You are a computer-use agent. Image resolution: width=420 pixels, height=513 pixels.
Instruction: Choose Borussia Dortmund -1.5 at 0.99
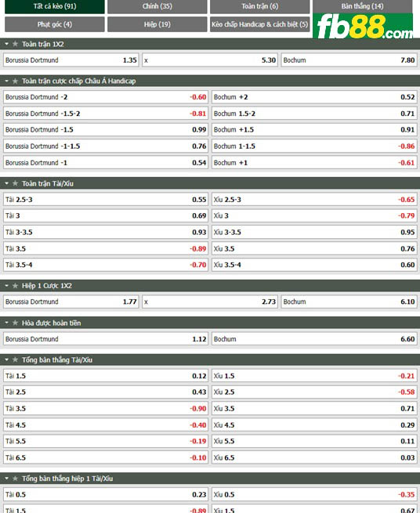click(106, 130)
